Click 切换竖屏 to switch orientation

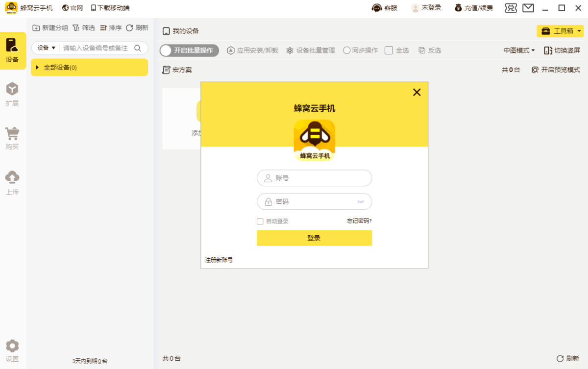[562, 50]
